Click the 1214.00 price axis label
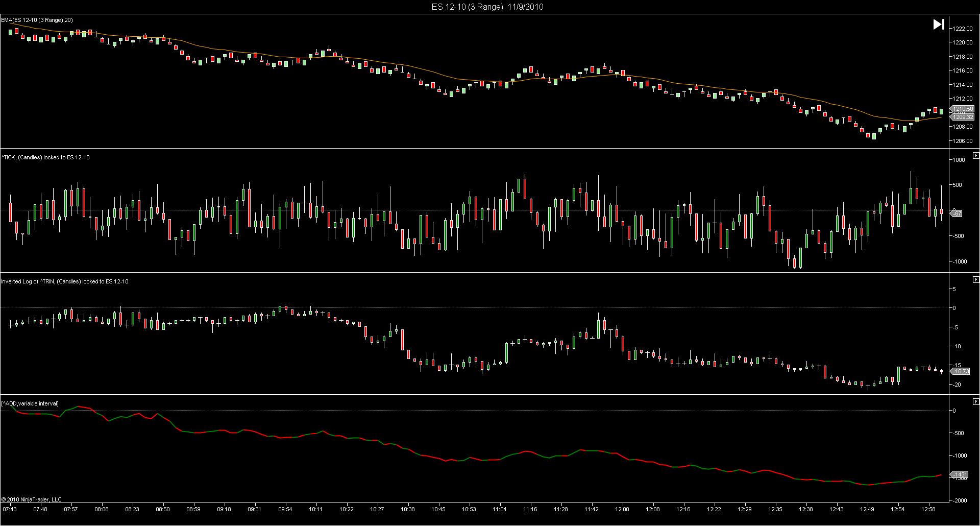Screen dimensions: 980x526 (x=962, y=85)
